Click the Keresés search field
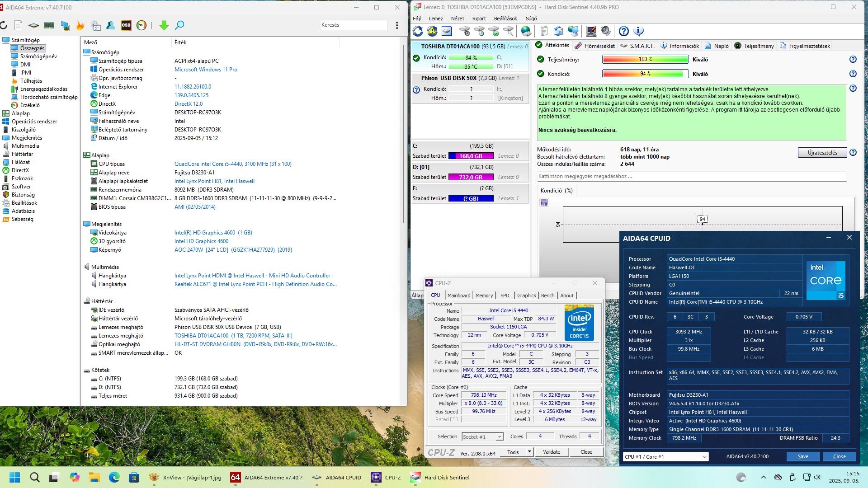The height and width of the screenshot is (488, 868). (353, 25)
